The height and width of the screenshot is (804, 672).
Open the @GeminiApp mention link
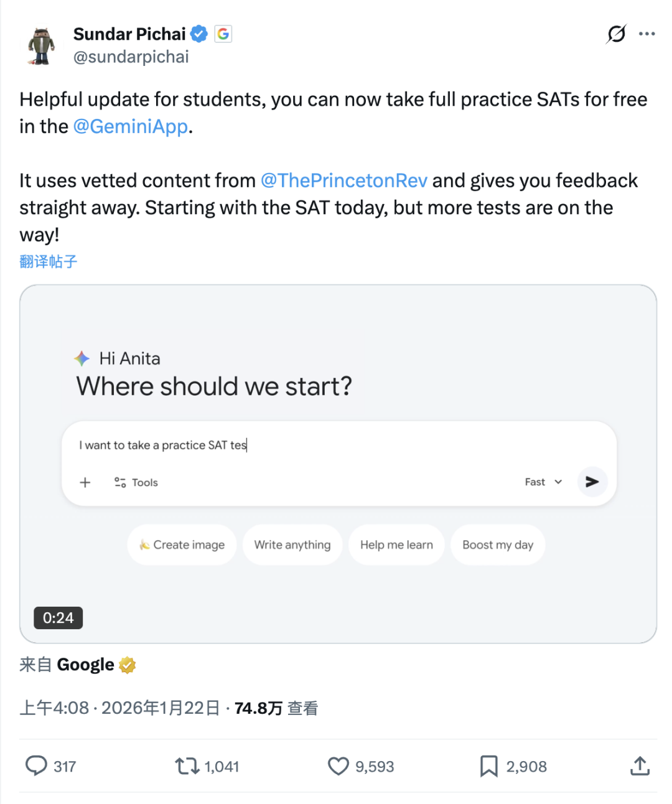pos(131,126)
